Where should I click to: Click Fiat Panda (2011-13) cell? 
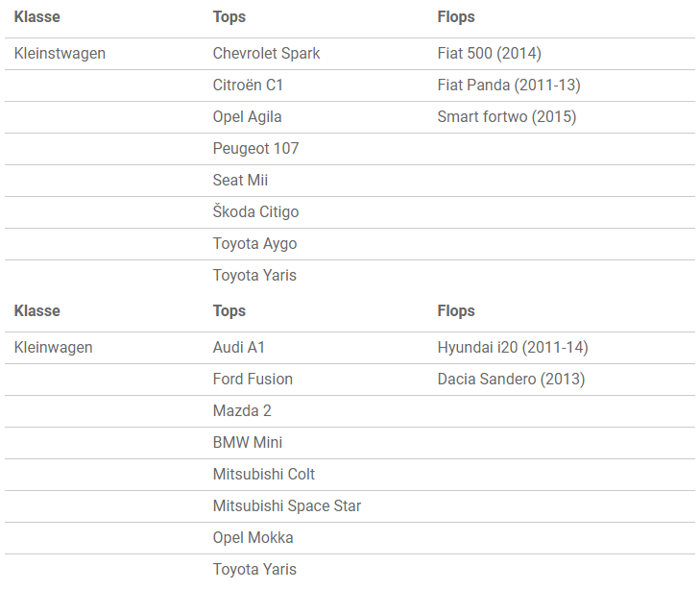[x=509, y=86]
